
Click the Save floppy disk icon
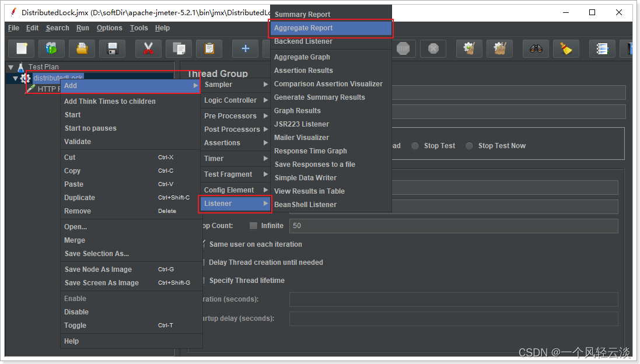click(x=112, y=48)
